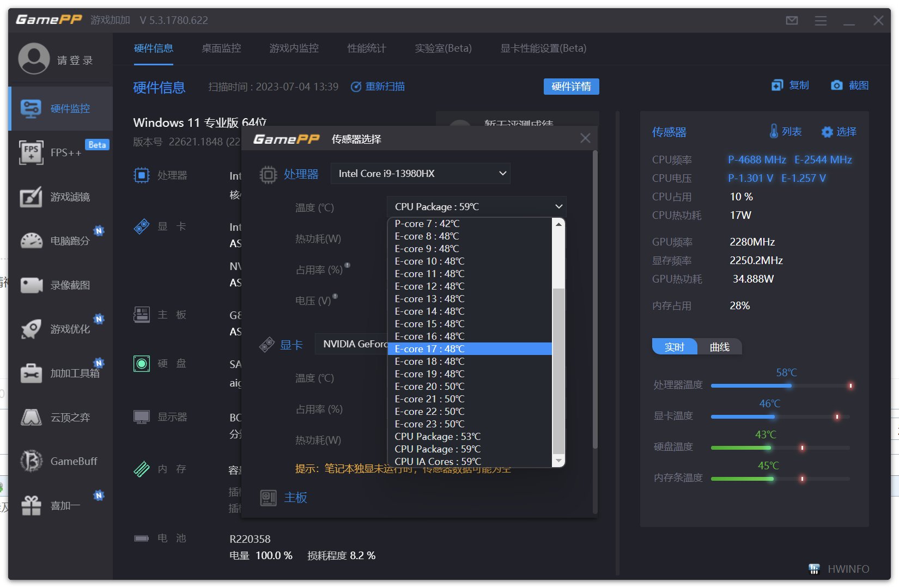Click the 主板 section heading in dialog
This screenshot has height=588, width=899.
(295, 498)
